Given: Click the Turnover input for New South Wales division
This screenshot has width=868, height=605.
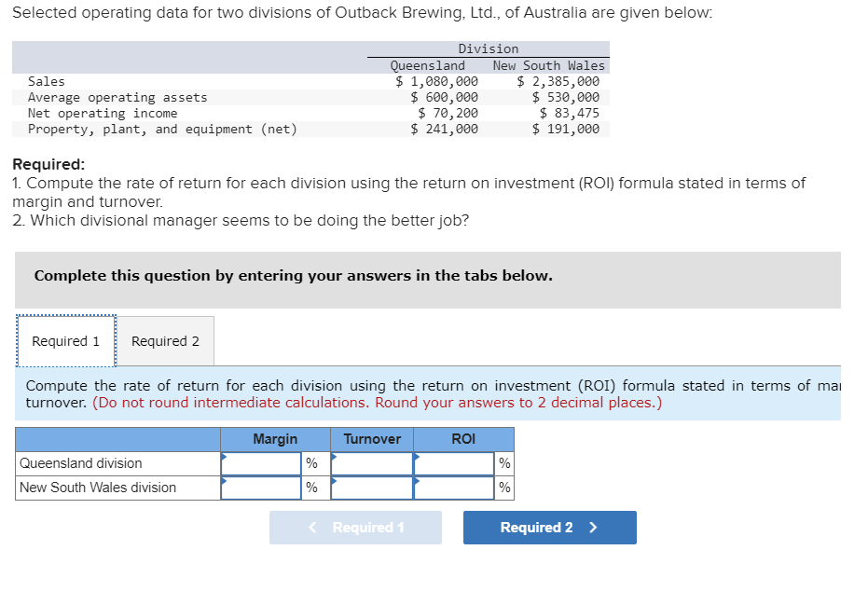Looking at the screenshot, I should (x=370, y=487).
